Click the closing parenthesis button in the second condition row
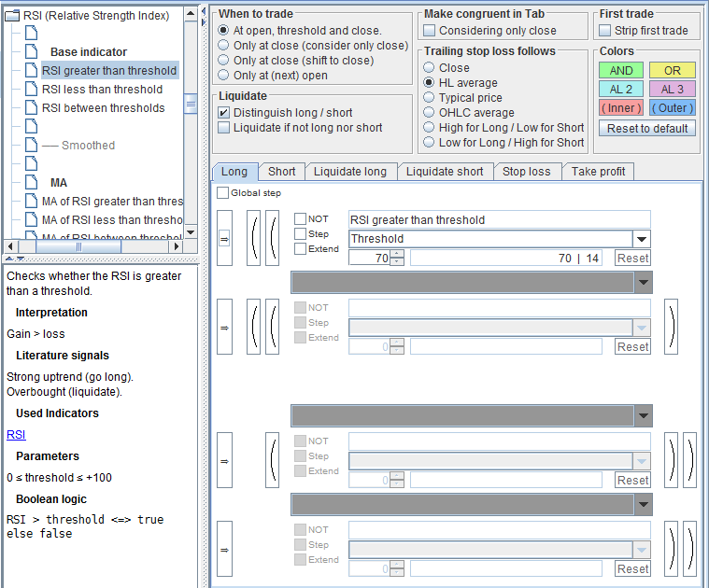The image size is (709, 588). (671, 327)
